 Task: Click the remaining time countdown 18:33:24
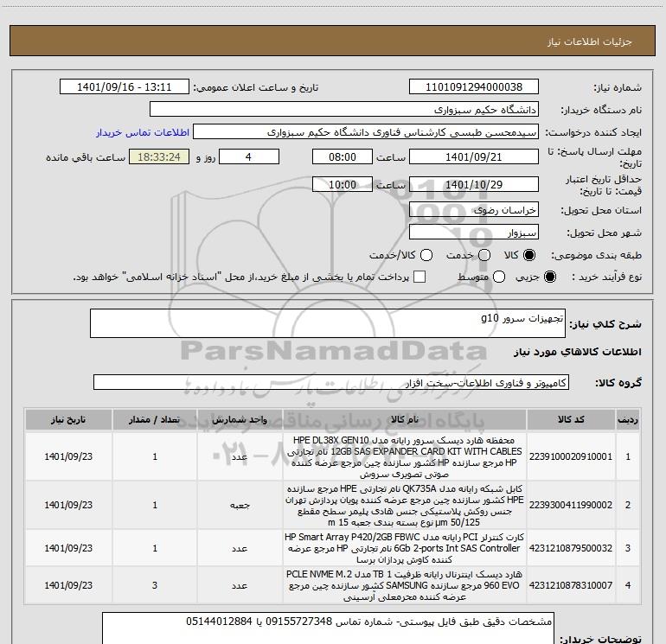[159, 156]
